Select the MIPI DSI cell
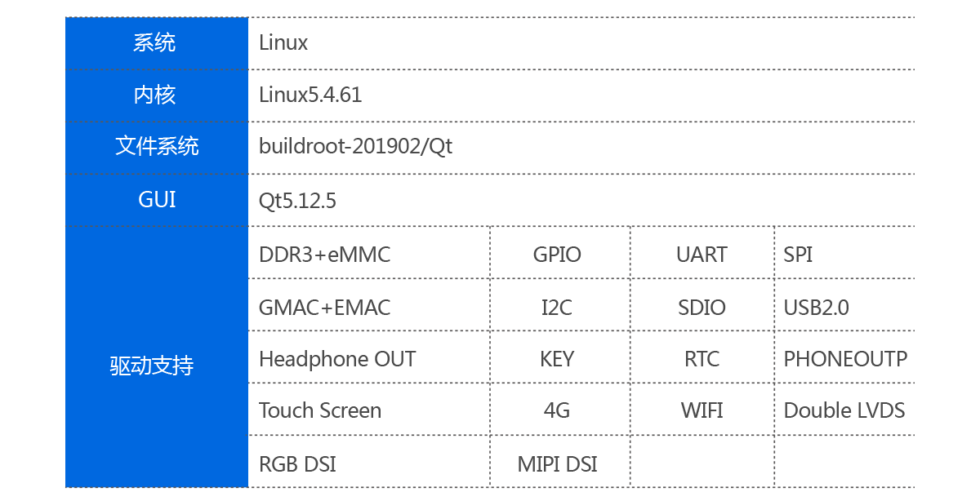 (x=560, y=462)
